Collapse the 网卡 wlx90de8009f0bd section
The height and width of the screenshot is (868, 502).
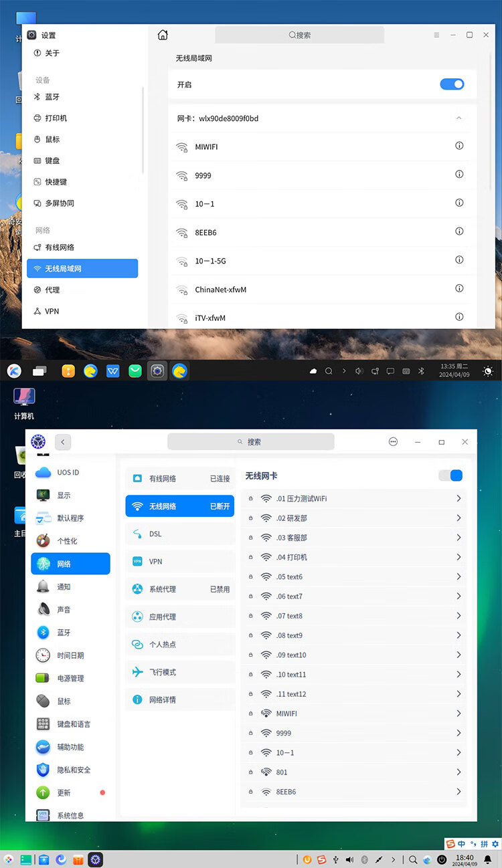458,118
